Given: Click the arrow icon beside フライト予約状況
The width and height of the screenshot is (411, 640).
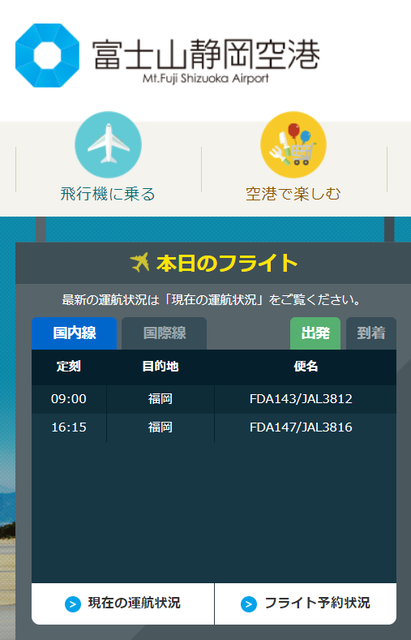Looking at the screenshot, I should pyautogui.click(x=249, y=604).
